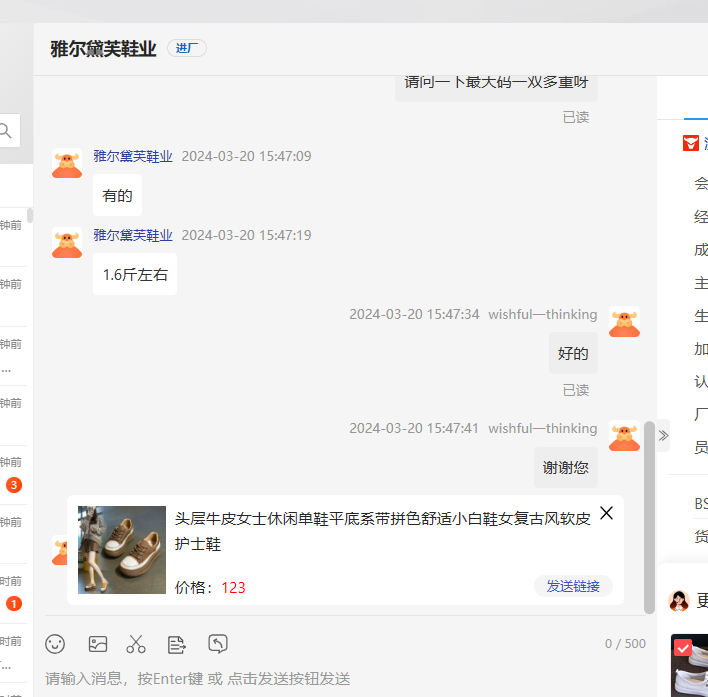Open the quick phrases document icon
The height and width of the screenshot is (697, 708).
tap(176, 645)
